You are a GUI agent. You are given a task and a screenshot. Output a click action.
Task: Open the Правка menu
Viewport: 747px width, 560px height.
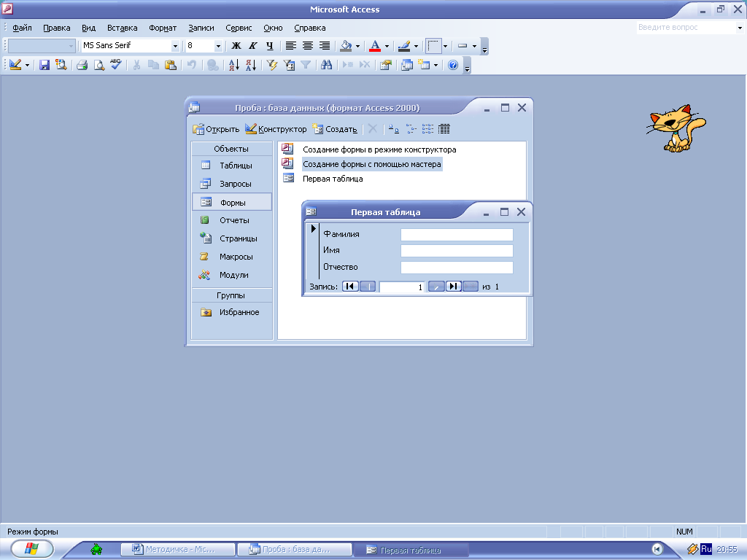57,28
